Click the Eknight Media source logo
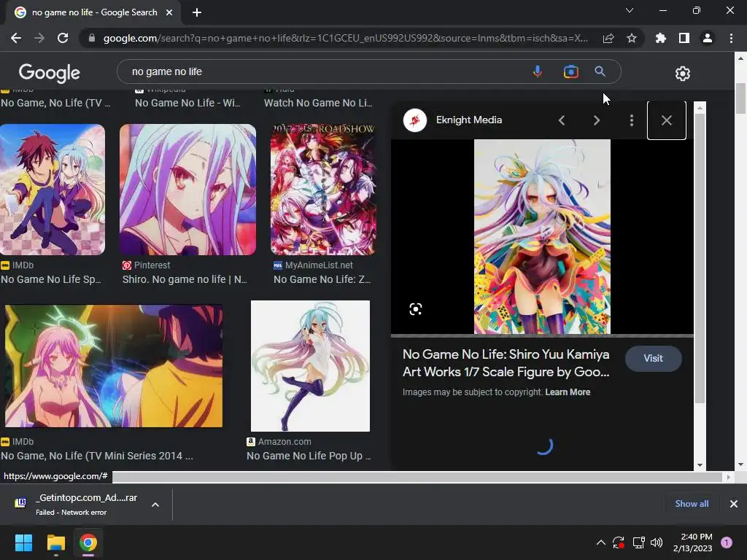Image resolution: width=747 pixels, height=560 pixels. click(x=415, y=120)
